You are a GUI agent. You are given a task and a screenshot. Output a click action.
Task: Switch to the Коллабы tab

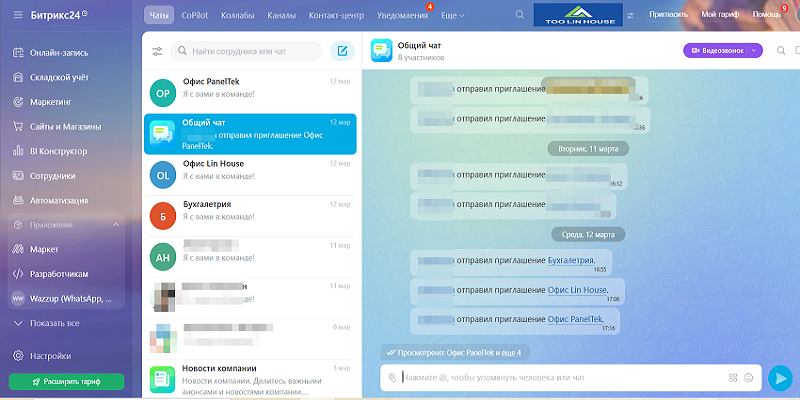pyautogui.click(x=238, y=15)
